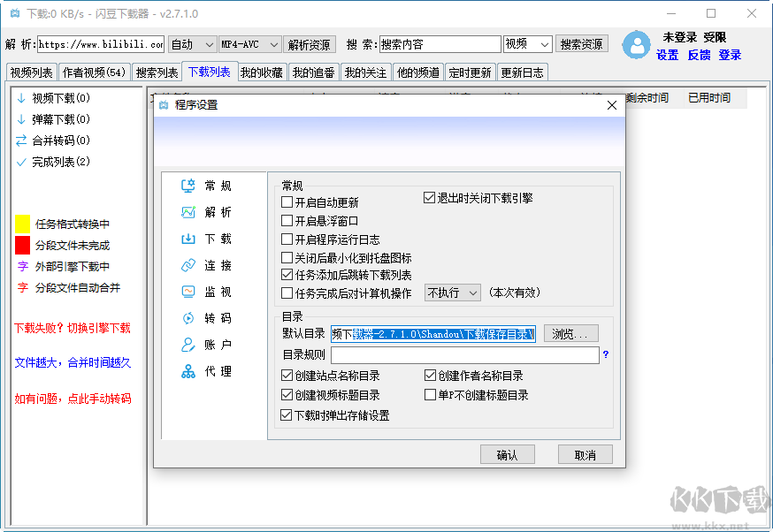Open the 监视 settings section icon

(188, 292)
